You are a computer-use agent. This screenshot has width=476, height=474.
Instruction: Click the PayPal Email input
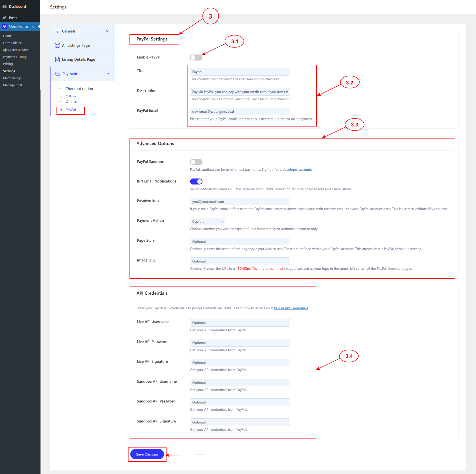click(240, 111)
